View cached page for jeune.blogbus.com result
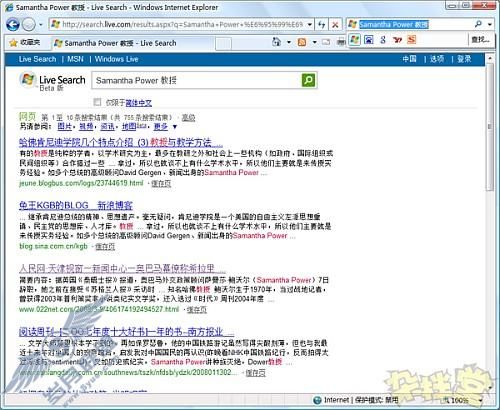 tap(161, 183)
